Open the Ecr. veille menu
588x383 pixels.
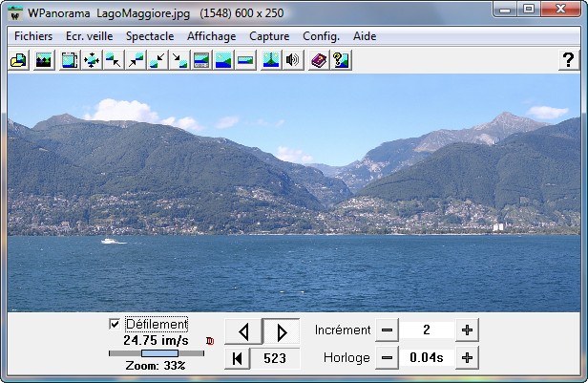click(x=90, y=36)
